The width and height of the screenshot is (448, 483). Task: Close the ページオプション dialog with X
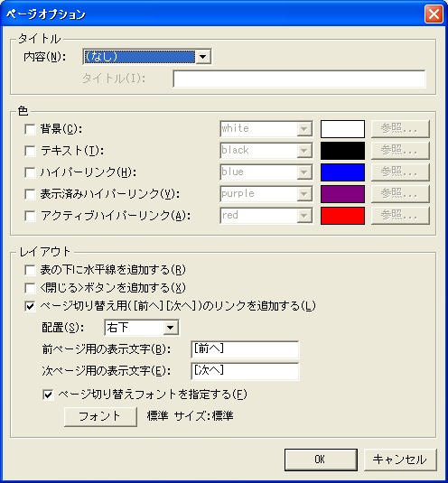(434, 14)
